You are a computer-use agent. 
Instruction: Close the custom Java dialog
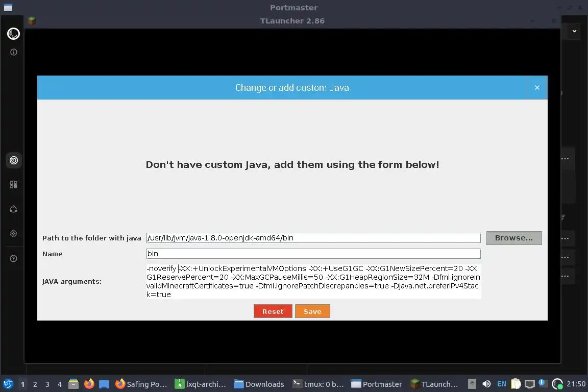click(537, 87)
